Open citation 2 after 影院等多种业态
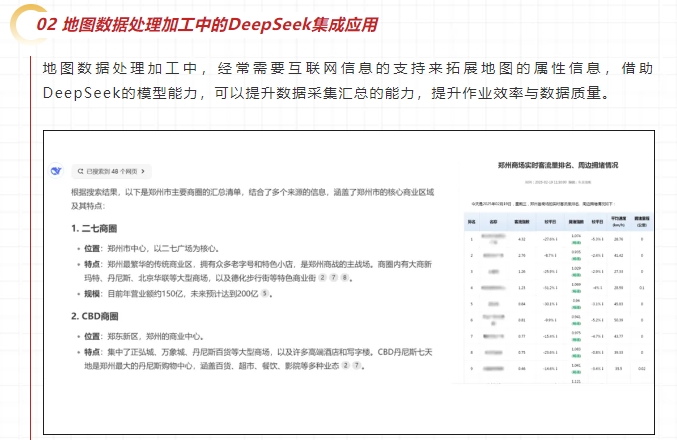The image size is (677, 440). pos(345,365)
